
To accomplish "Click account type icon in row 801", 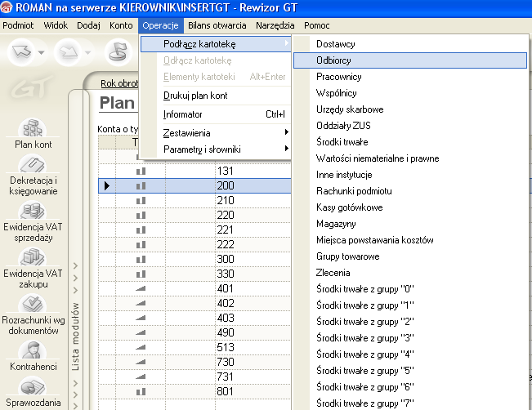I will click(141, 392).
